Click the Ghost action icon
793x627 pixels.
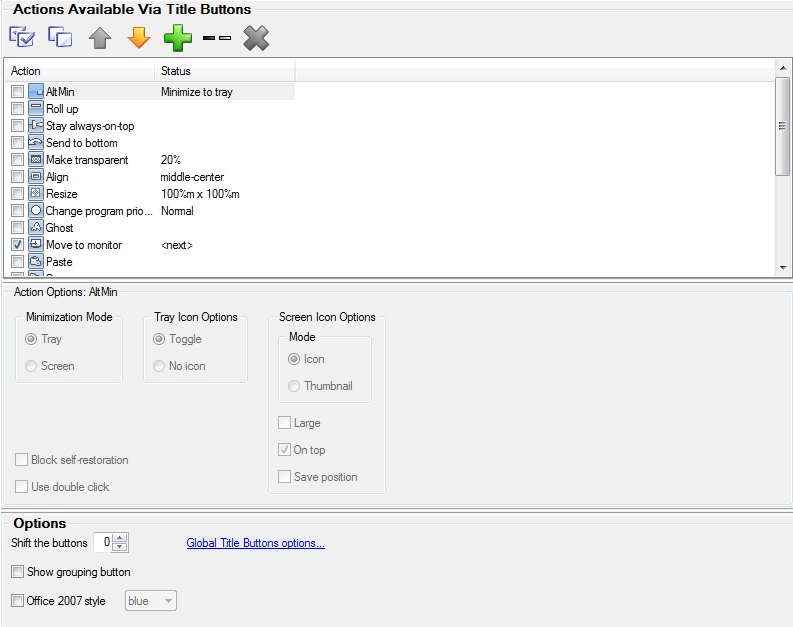pos(36,227)
